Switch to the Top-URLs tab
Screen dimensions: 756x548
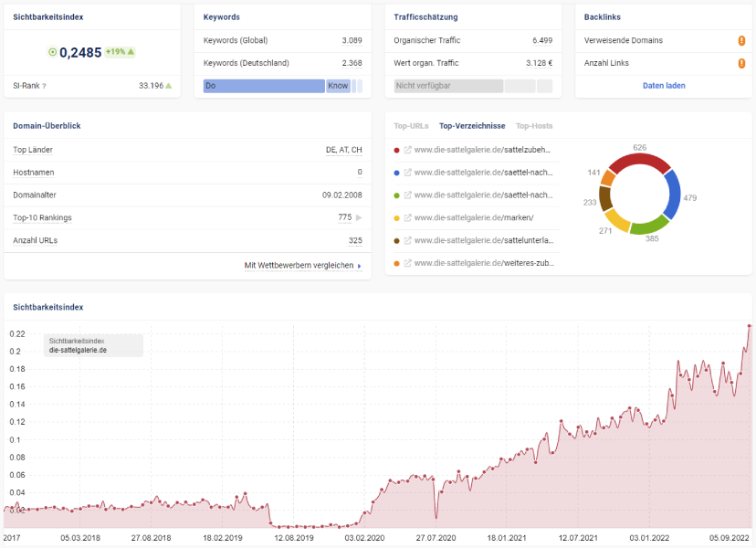[x=411, y=126]
